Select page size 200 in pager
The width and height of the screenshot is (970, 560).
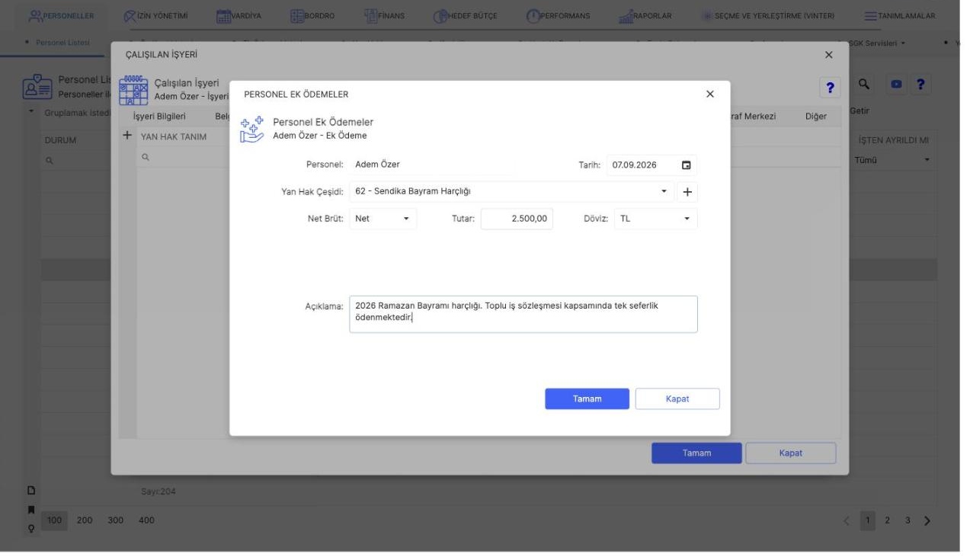pyautogui.click(x=85, y=520)
